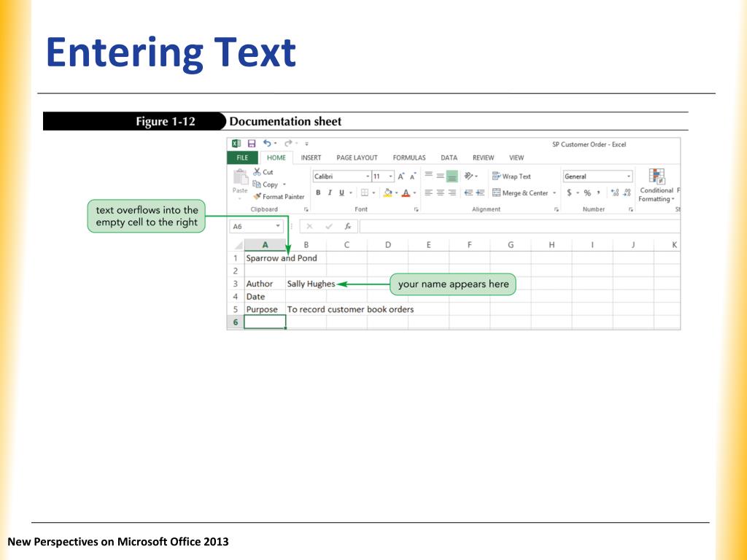The image size is (747, 560).
Task: Expand Merge & Center options arrow
Action: [554, 192]
